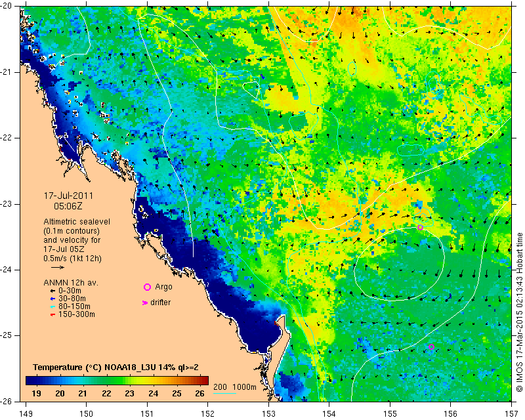Click the Argo float marker near 23.3S 155.5E
525x420 pixels.
click(x=420, y=228)
